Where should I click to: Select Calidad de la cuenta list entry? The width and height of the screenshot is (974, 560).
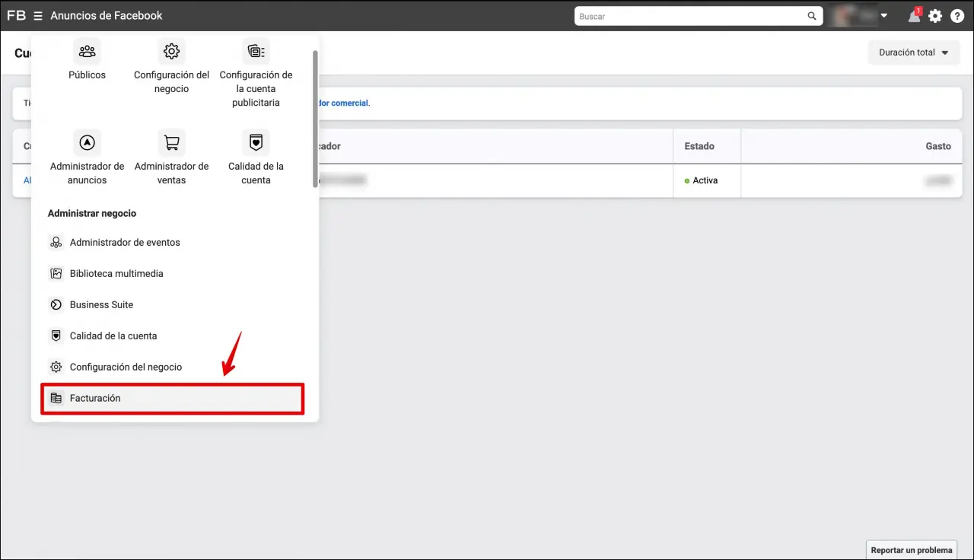pos(174,336)
